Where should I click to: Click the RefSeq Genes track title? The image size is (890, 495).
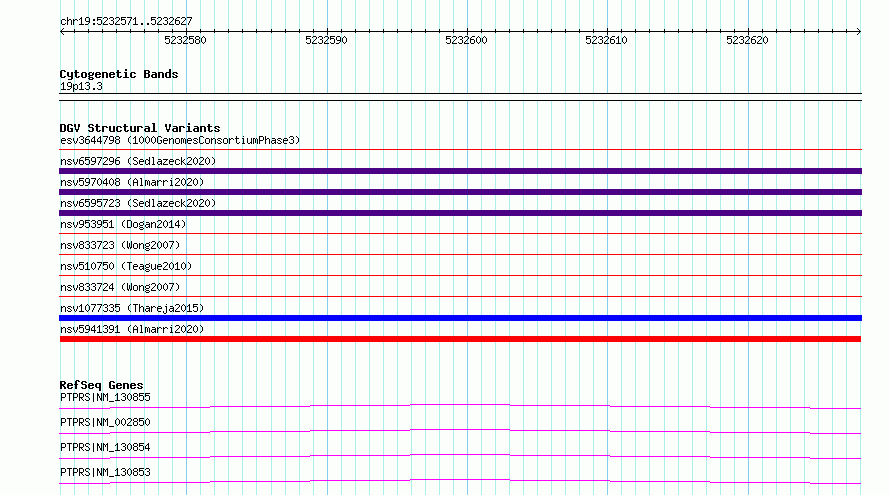pyautogui.click(x=101, y=385)
